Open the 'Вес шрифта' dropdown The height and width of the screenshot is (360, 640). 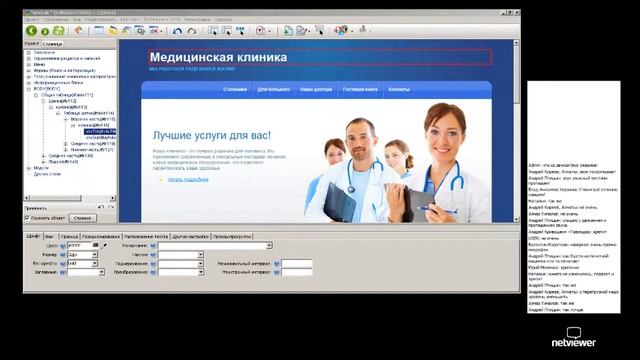coord(95,264)
